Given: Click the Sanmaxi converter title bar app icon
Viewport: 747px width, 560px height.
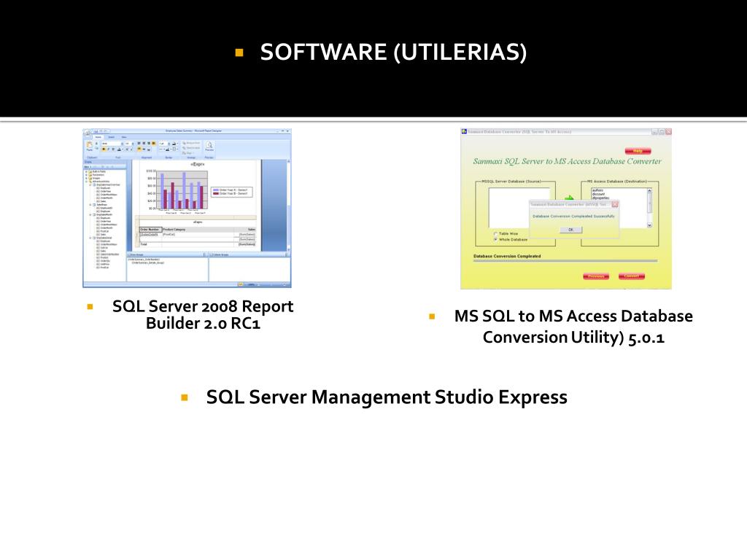Looking at the screenshot, I should [x=464, y=131].
